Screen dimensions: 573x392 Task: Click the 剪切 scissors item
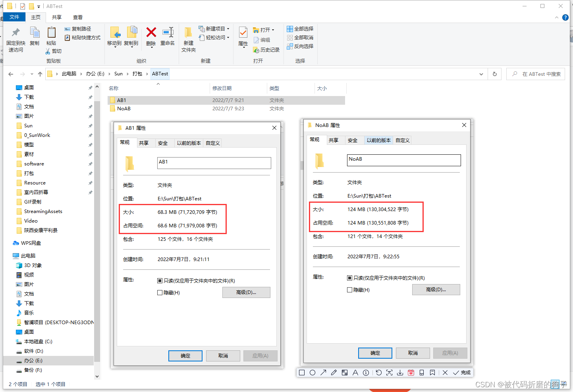pos(54,51)
